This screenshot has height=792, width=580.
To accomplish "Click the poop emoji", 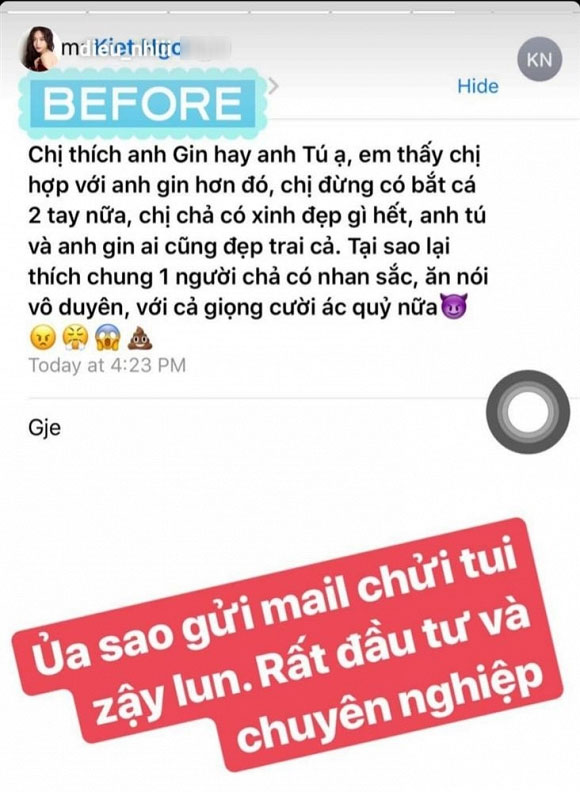I will [x=140, y=338].
